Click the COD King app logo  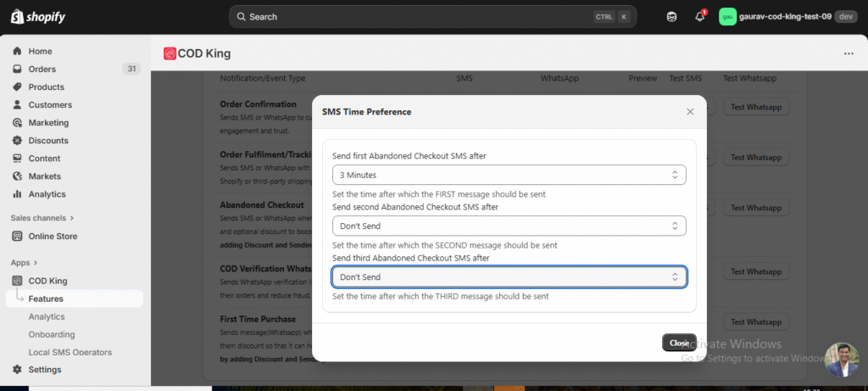[x=170, y=53]
